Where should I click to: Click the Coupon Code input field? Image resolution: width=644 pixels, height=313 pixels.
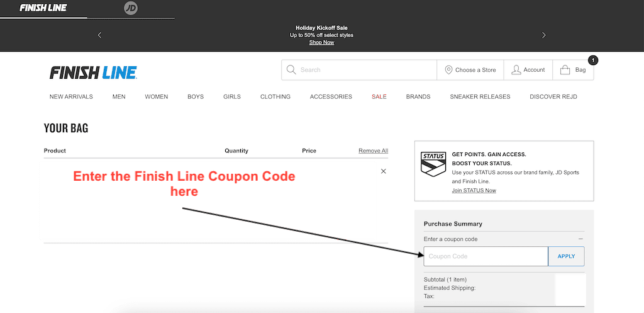(x=486, y=256)
